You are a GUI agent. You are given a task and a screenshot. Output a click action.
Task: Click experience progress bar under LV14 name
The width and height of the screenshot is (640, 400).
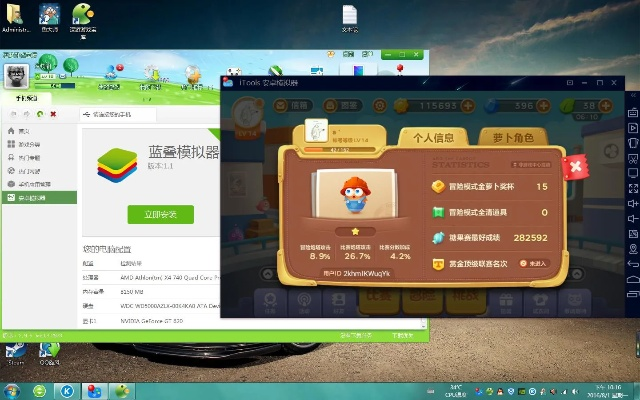coord(340,150)
